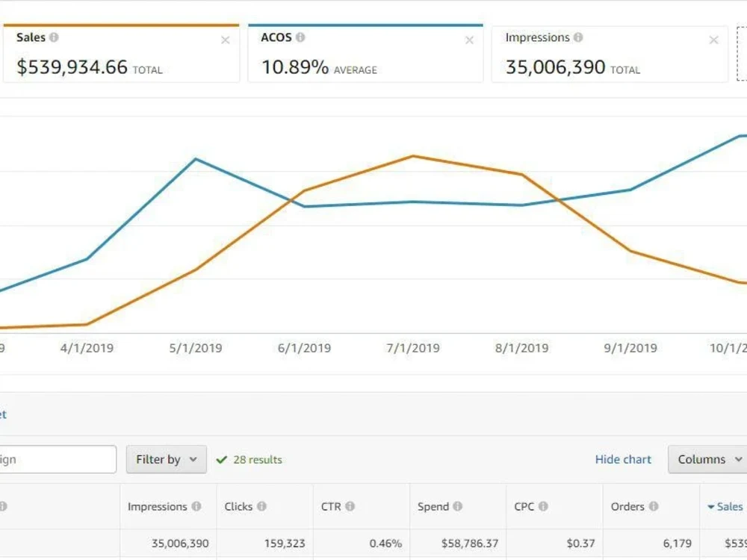The width and height of the screenshot is (747, 560).
Task: Sort table by the Clicks column header
Action: (238, 506)
